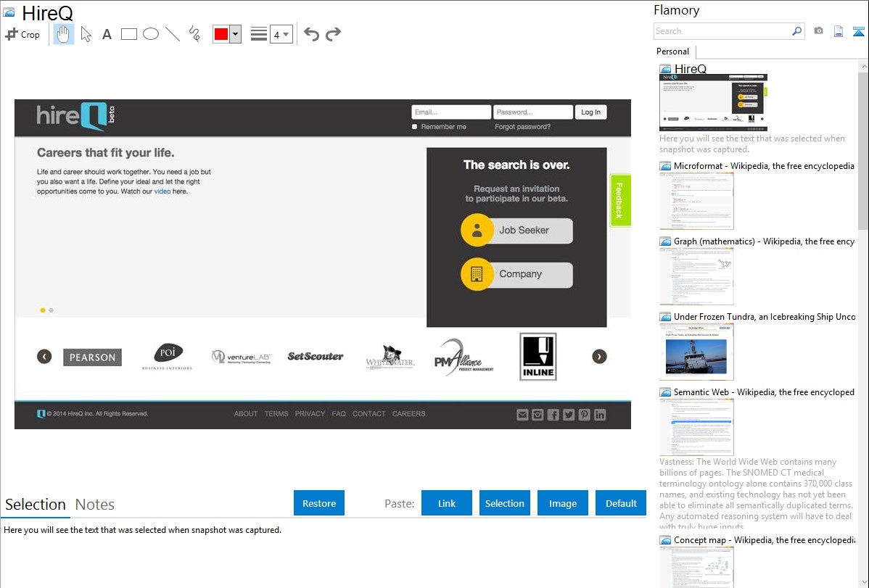The image size is (869, 588).
Task: Select the second slide indicator dot
Action: pos(51,310)
